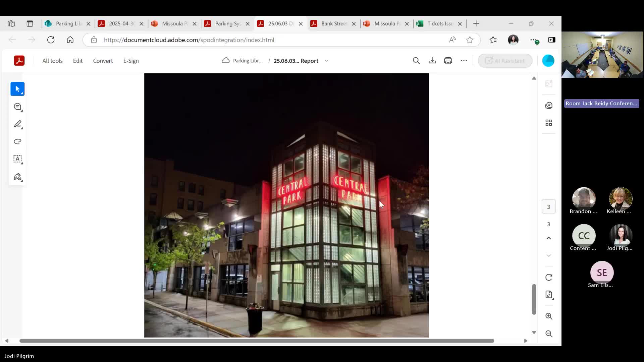Open browser workspaces icon

pos(11,23)
